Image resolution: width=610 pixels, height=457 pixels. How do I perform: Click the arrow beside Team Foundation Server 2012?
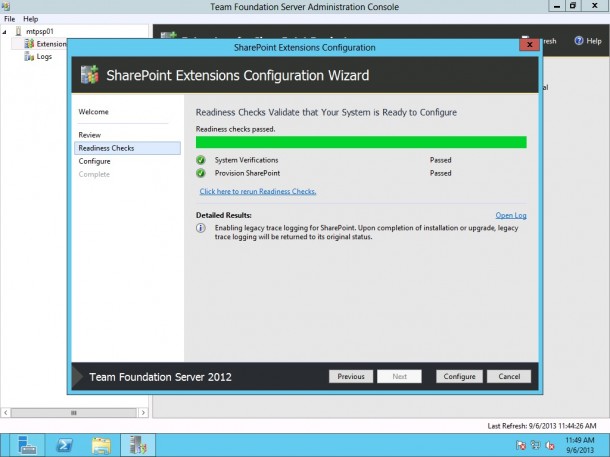(x=78, y=376)
